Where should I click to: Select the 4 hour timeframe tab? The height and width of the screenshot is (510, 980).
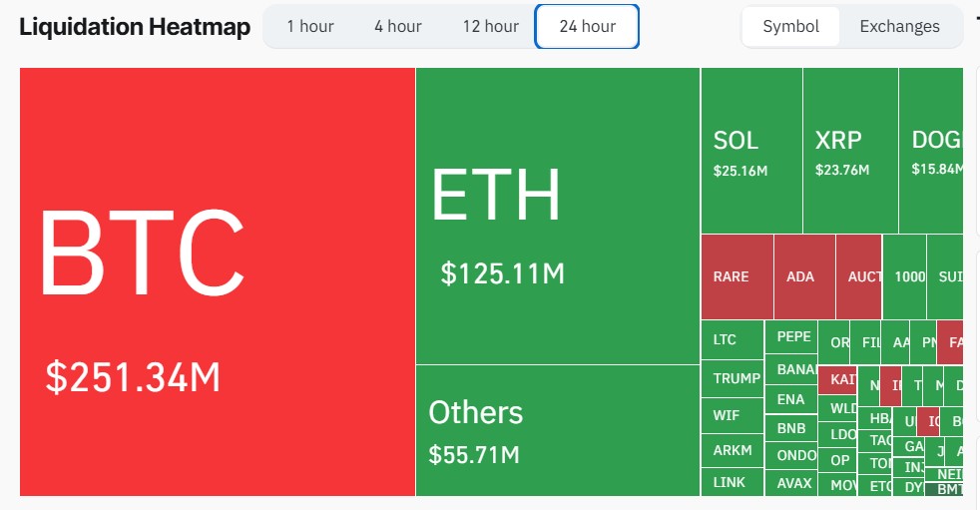[398, 26]
